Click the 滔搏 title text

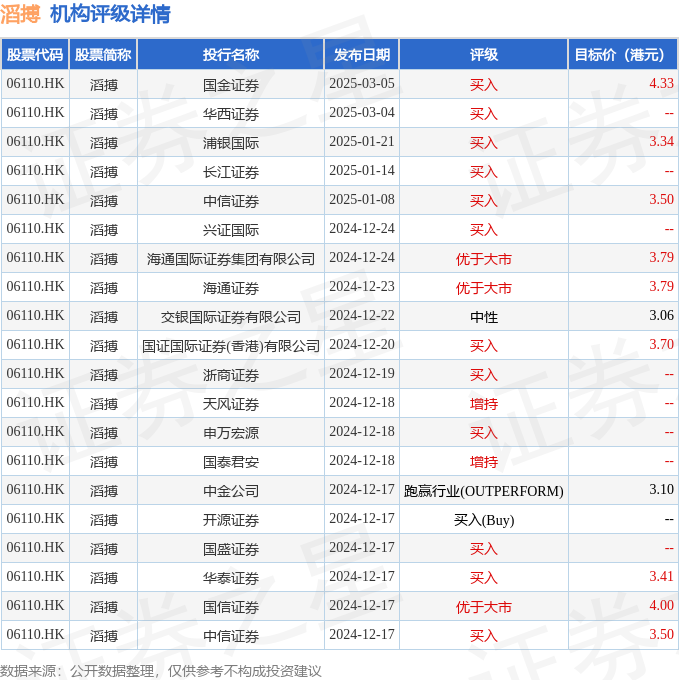tap(20, 14)
